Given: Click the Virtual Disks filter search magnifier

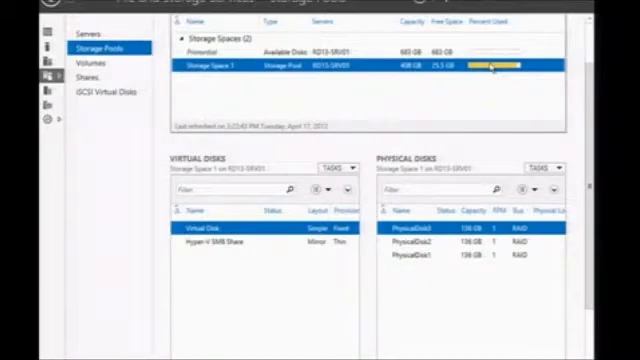Looking at the screenshot, I should (290, 189).
